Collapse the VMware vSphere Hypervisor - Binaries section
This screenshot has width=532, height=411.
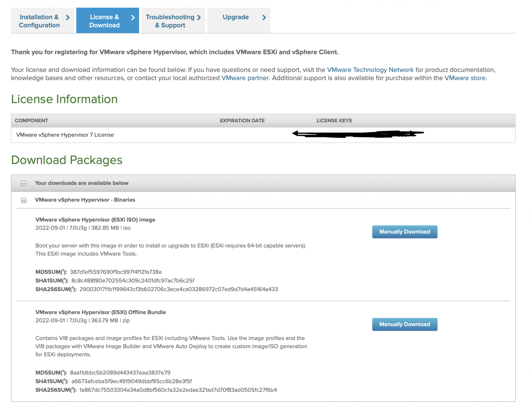24,200
